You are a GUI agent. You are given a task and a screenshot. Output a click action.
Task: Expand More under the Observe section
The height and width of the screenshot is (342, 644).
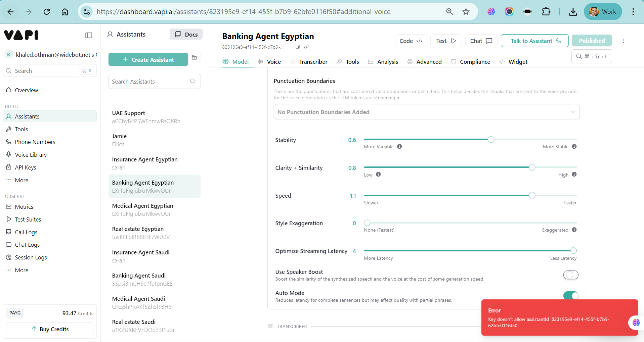22,270
